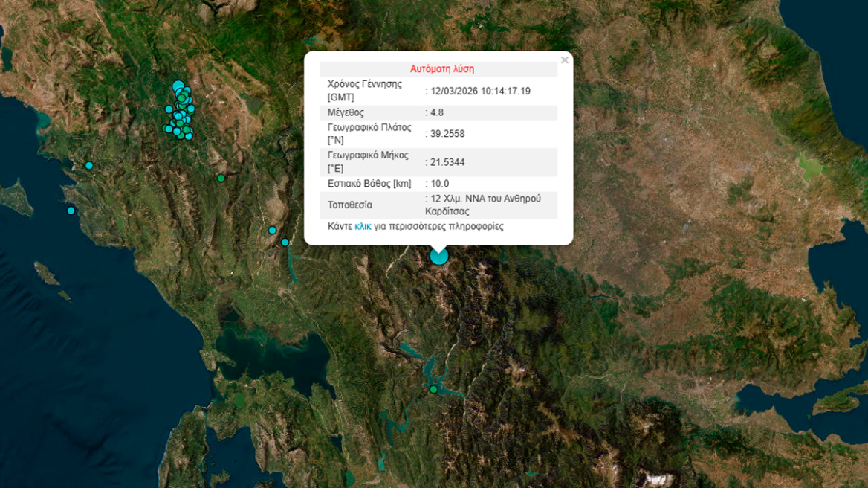The height and width of the screenshot is (488, 868).
Task: Click the latitude value 39.2558
Action: click(447, 134)
